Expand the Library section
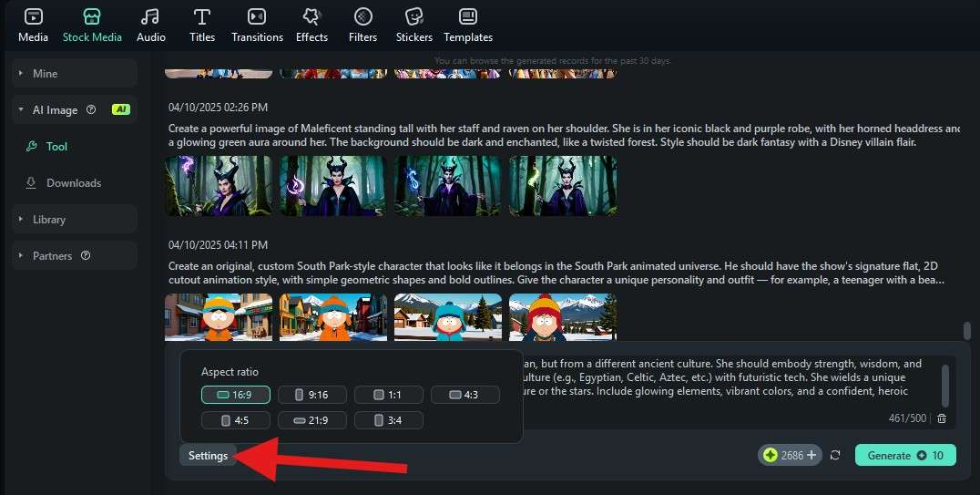Viewport: 980px width, 495px height. 75,219
